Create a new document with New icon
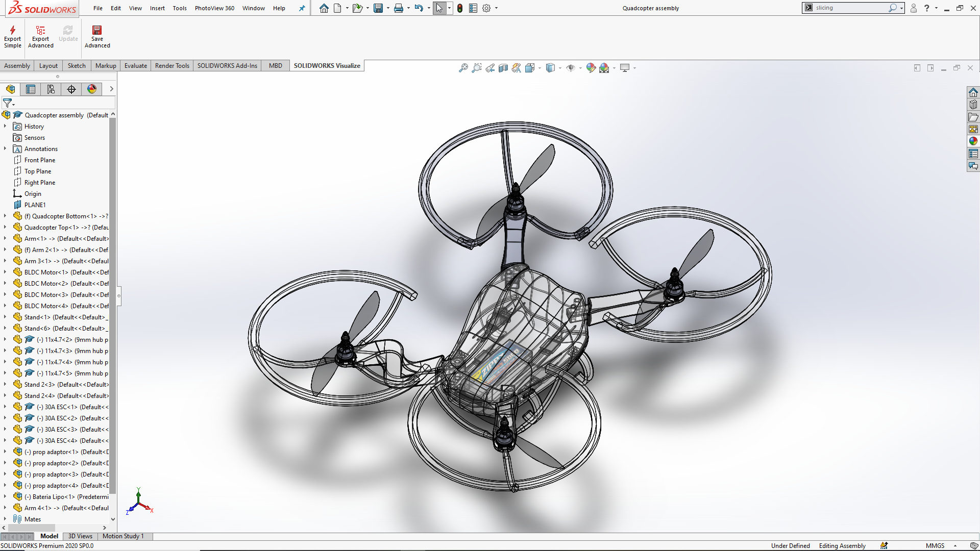This screenshot has height=551, width=980. (x=337, y=8)
